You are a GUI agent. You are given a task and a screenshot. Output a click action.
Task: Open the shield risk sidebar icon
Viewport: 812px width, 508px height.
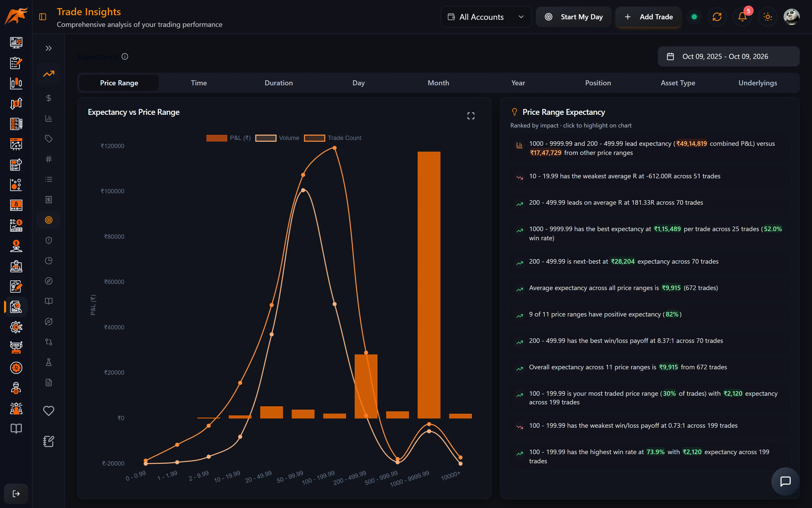point(49,240)
